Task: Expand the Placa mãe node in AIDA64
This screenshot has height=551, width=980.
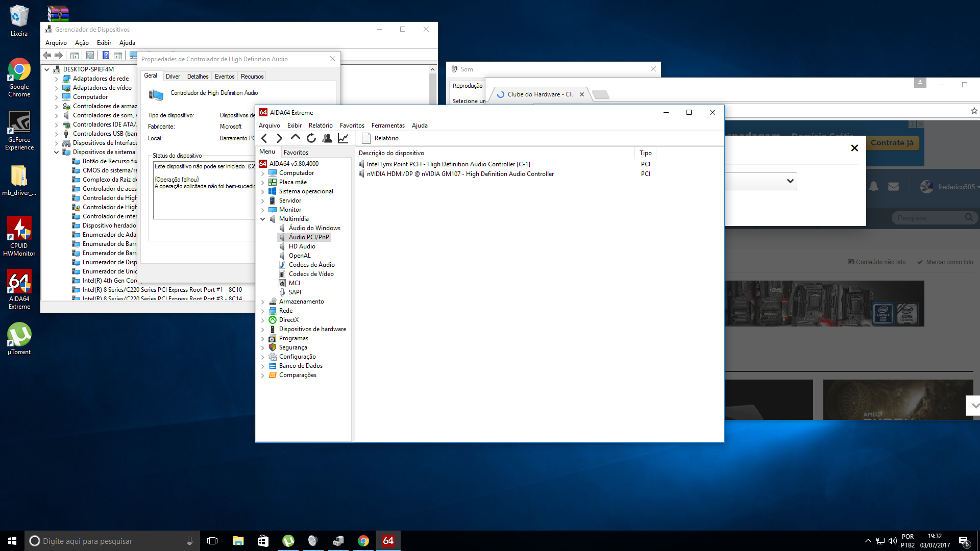Action: coord(263,183)
